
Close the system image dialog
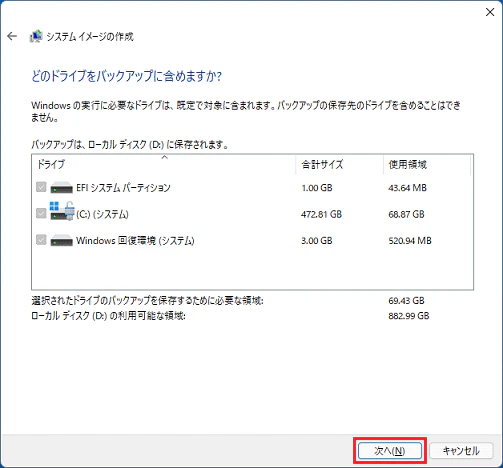pyautogui.click(x=490, y=12)
